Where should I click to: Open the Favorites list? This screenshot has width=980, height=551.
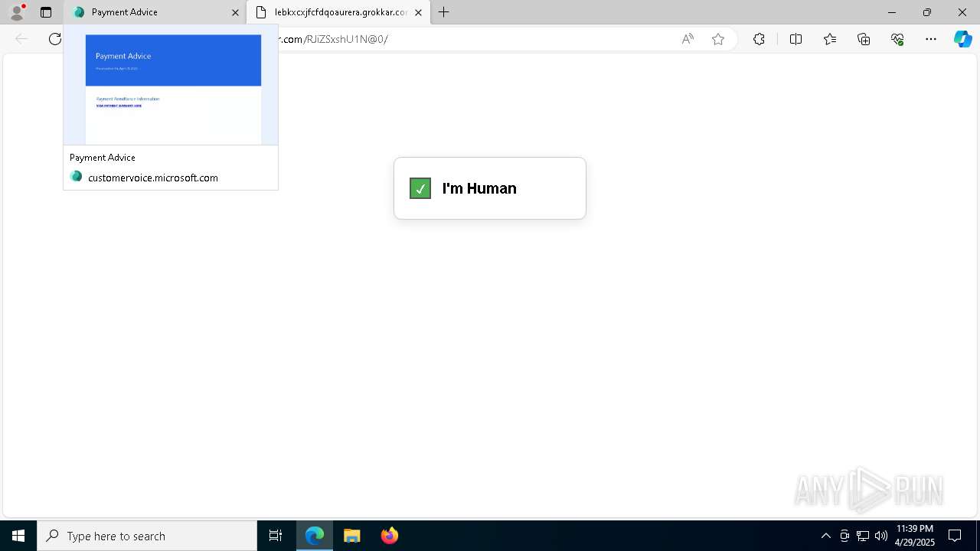click(830, 39)
